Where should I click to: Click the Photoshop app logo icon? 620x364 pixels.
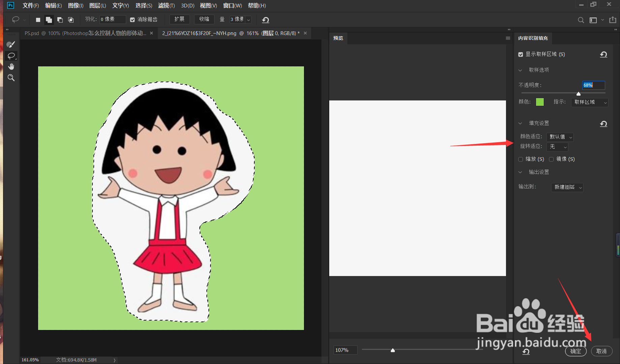(10, 5)
